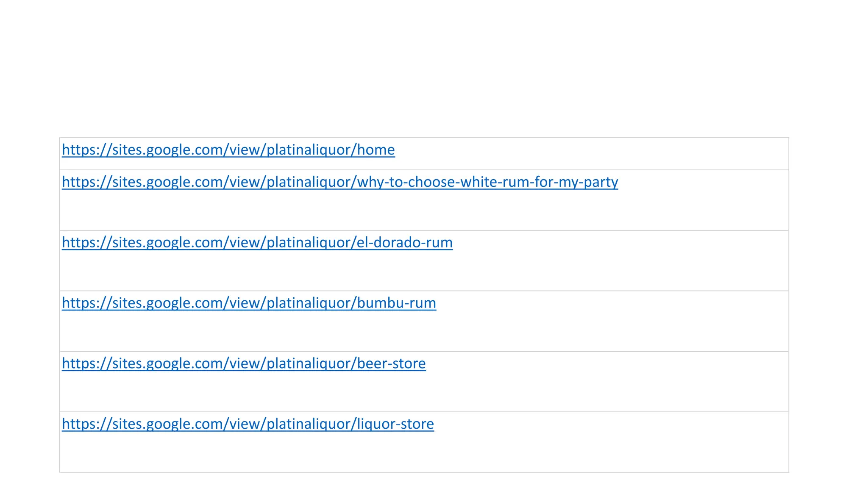Click the blank margin below the table
Image resolution: width=868 pixels, height=488 pixels.
point(424,481)
